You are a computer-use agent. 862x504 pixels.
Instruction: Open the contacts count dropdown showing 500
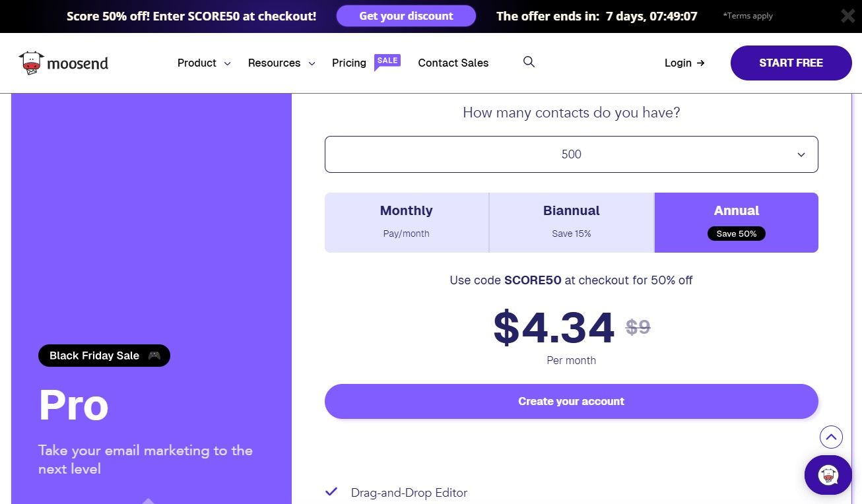[571, 154]
